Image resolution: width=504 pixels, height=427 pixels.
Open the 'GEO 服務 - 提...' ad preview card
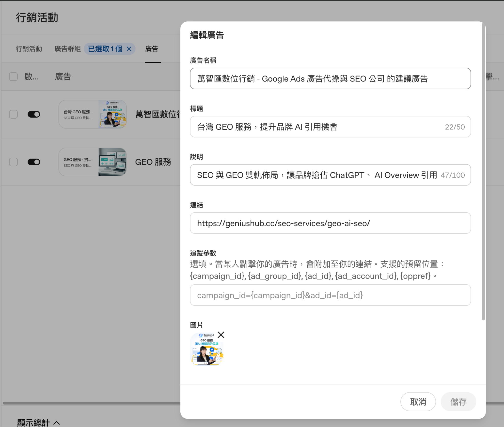tap(93, 162)
